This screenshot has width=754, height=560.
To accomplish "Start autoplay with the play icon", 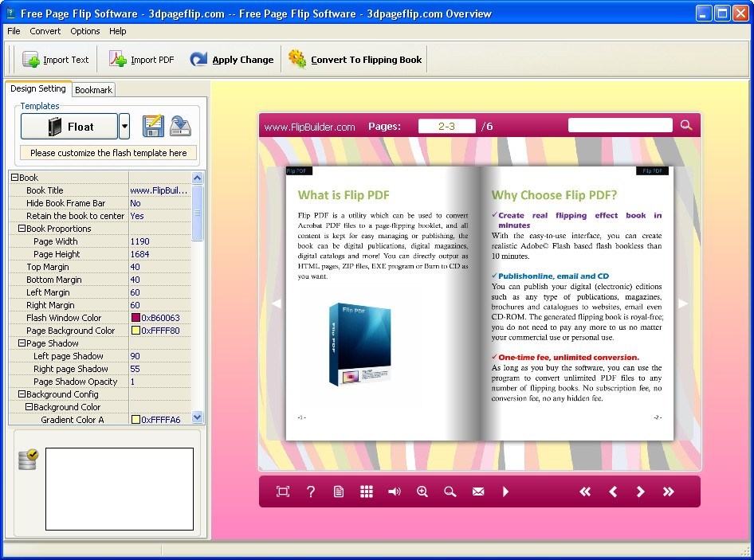I will tap(506, 491).
